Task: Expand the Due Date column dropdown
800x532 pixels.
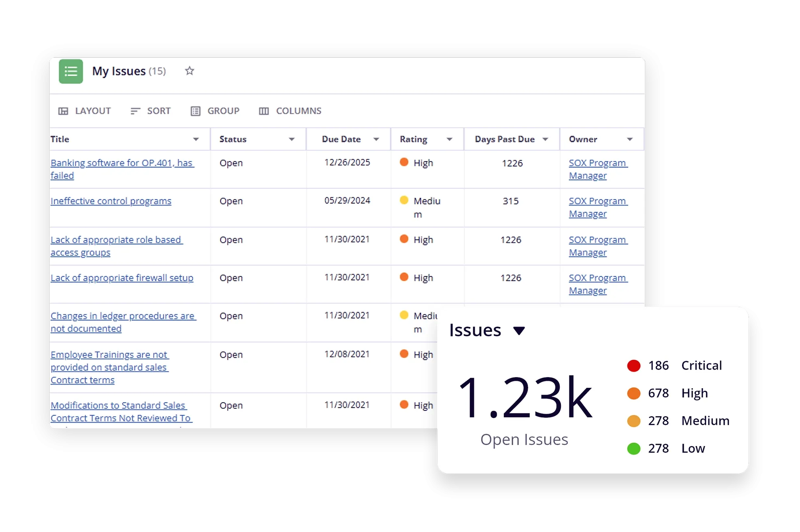Action: click(376, 139)
